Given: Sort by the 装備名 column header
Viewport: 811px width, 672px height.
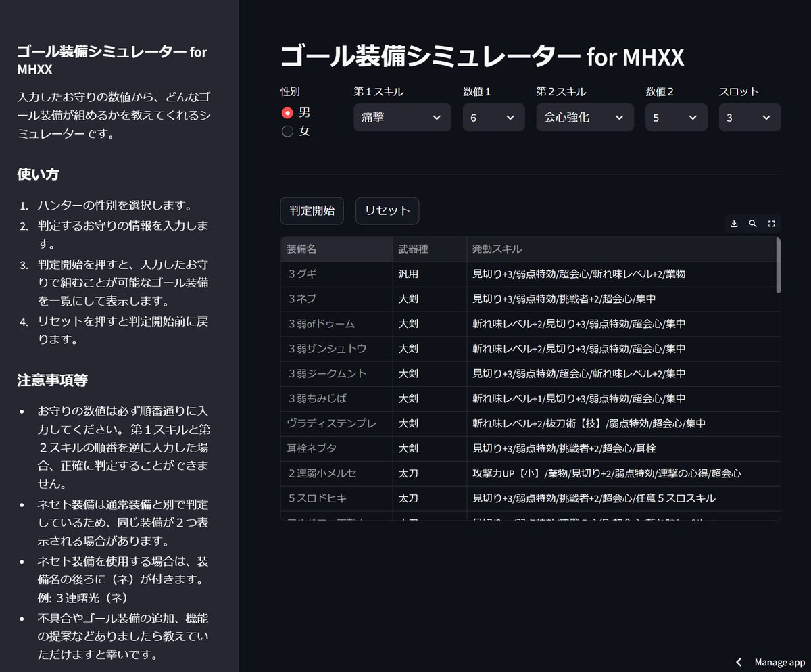Looking at the screenshot, I should tap(337, 249).
